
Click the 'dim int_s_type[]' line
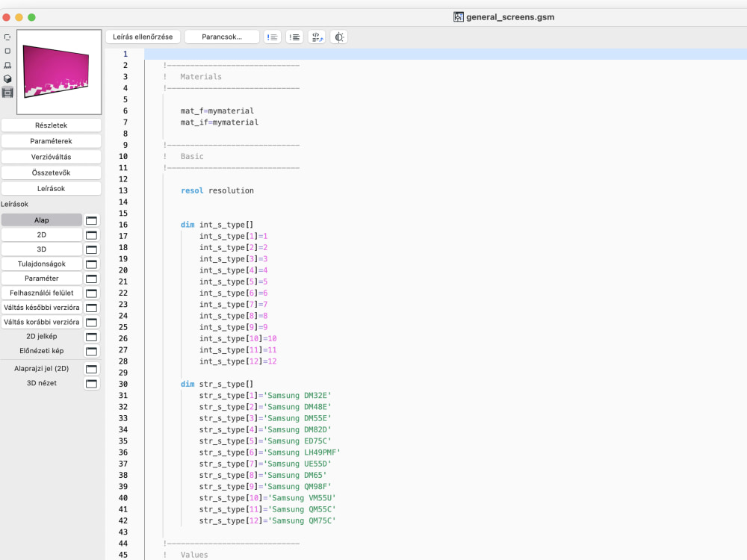tap(217, 225)
